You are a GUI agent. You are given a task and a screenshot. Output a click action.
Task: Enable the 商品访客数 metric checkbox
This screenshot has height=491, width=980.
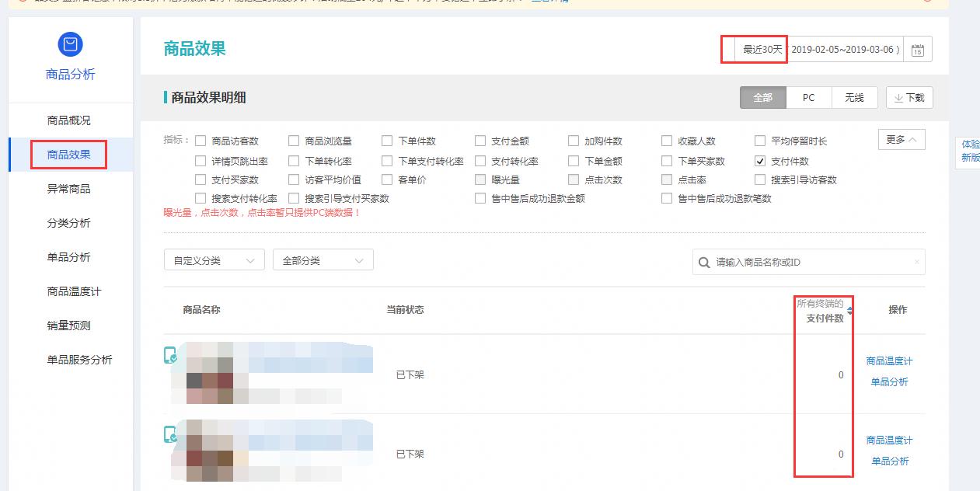coord(201,141)
